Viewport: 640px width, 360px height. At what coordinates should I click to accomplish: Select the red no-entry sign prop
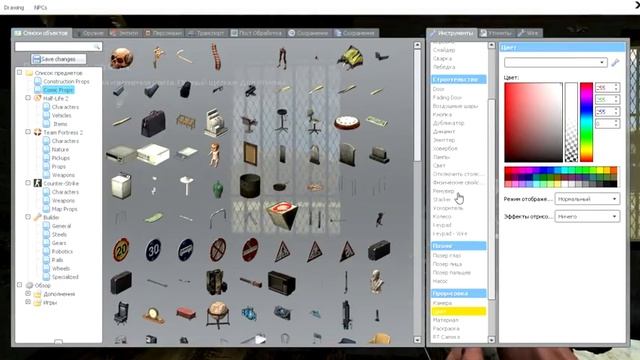pyautogui.click(x=250, y=249)
